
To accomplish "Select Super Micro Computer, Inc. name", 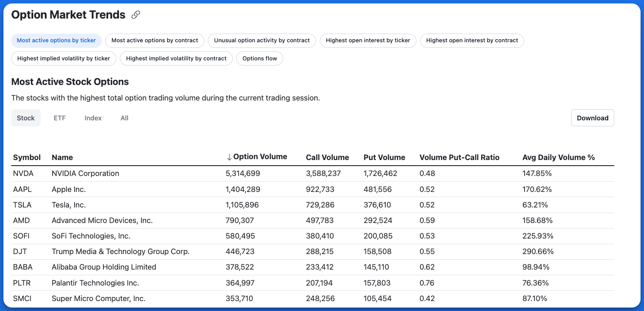I will (x=99, y=298).
